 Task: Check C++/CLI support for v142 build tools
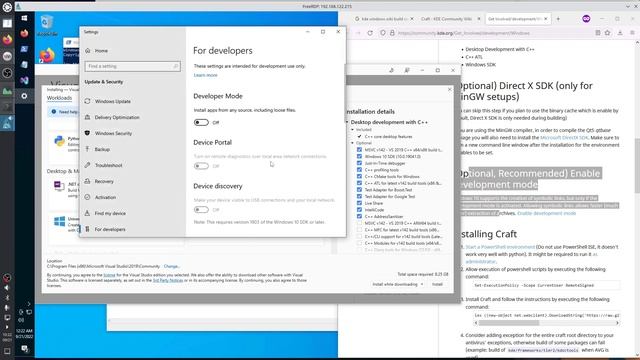359,236
